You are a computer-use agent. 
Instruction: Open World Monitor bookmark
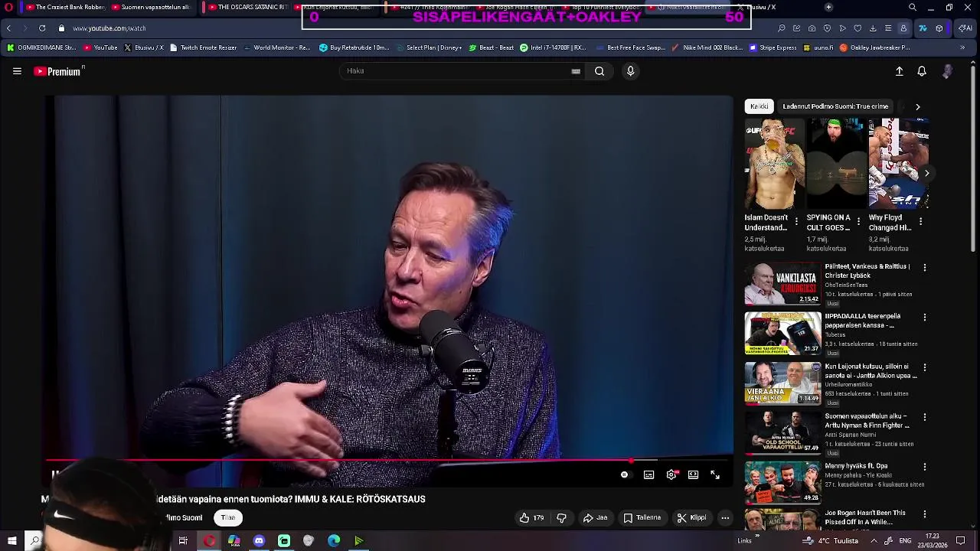click(x=277, y=47)
